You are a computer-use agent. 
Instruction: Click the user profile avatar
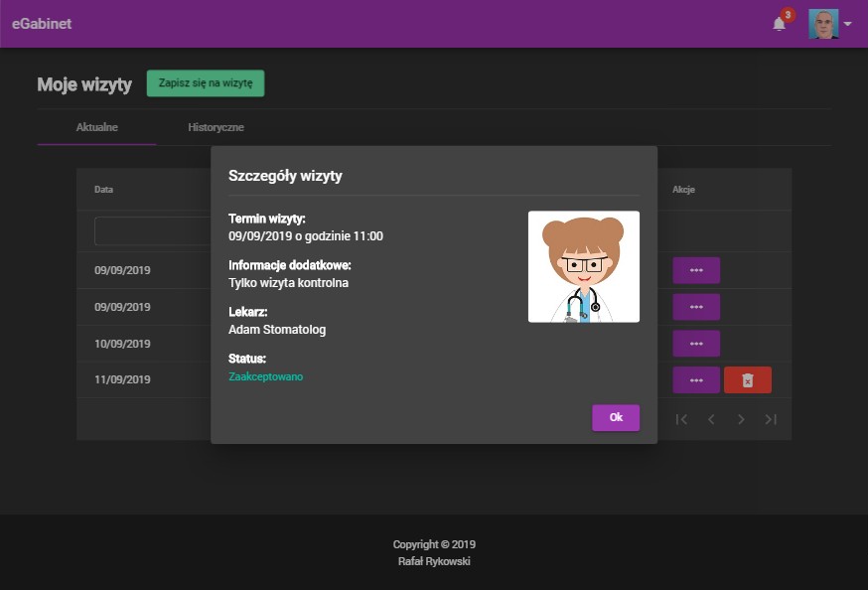tap(823, 24)
